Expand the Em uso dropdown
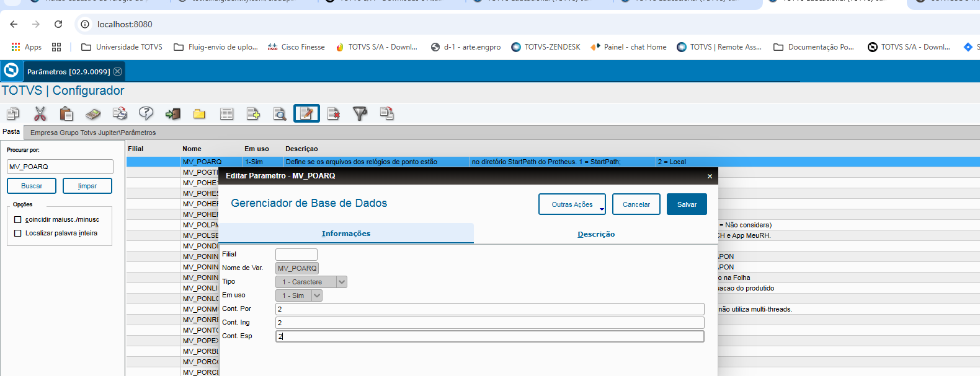The width and height of the screenshot is (980, 376). (317, 295)
